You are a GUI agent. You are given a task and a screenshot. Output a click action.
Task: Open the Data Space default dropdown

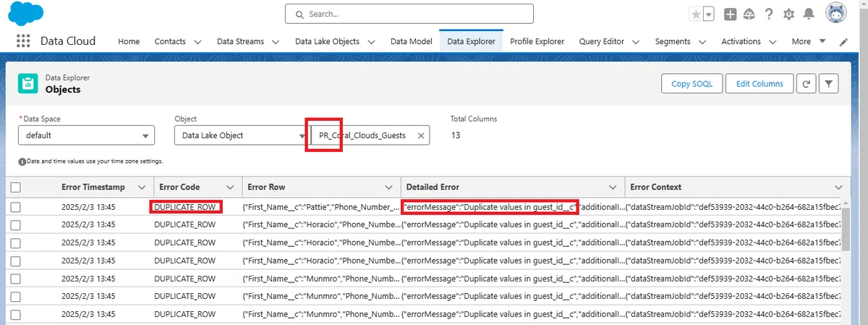tap(87, 135)
